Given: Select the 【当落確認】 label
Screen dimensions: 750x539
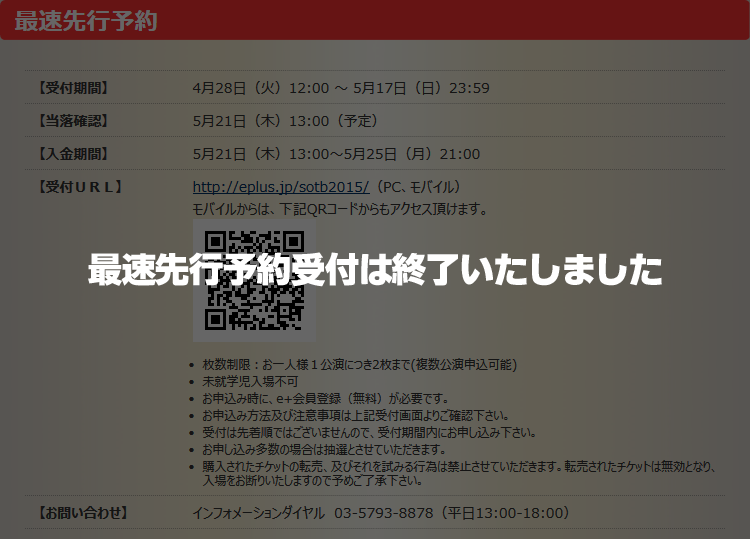Looking at the screenshot, I should [x=73, y=121].
